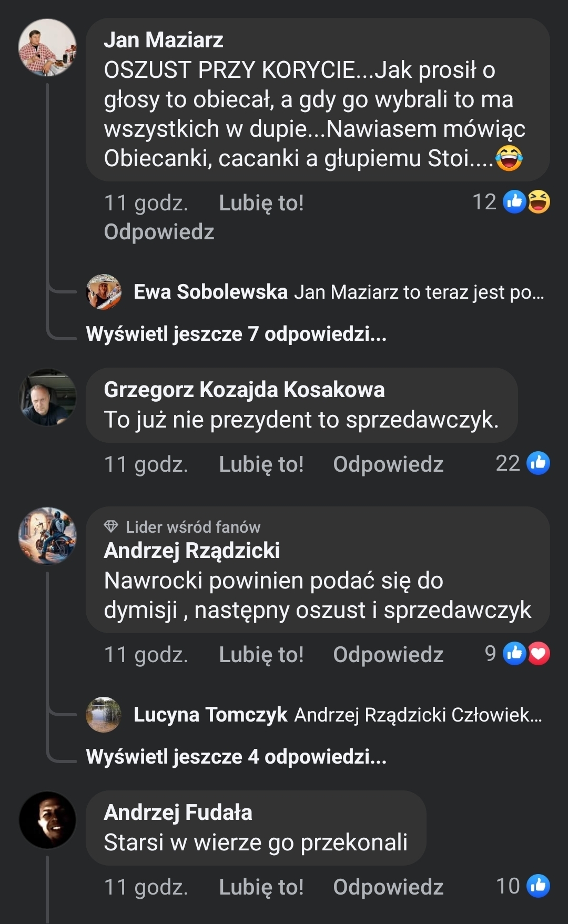Like Grzegorz Kozajda Kosakowa's comment
568x924 pixels.
point(261,464)
